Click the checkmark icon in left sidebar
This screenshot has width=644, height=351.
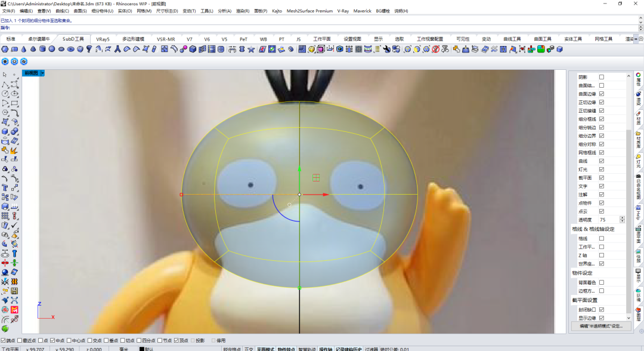click(14, 225)
